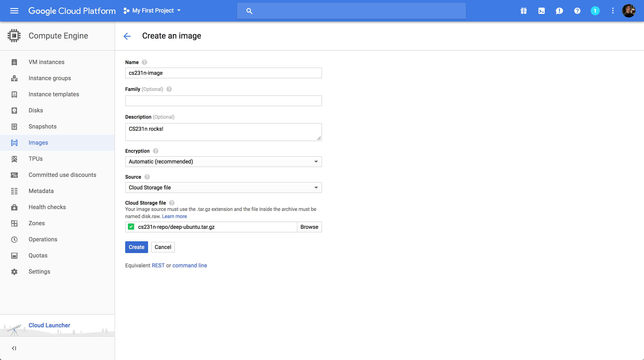Screen dimensions: 644x360
Task: Click the Operations clock icon
Action: point(14,239)
